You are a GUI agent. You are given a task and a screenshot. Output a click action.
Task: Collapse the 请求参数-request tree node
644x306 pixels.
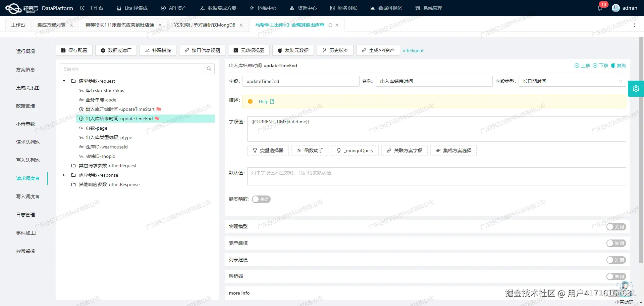coord(64,81)
